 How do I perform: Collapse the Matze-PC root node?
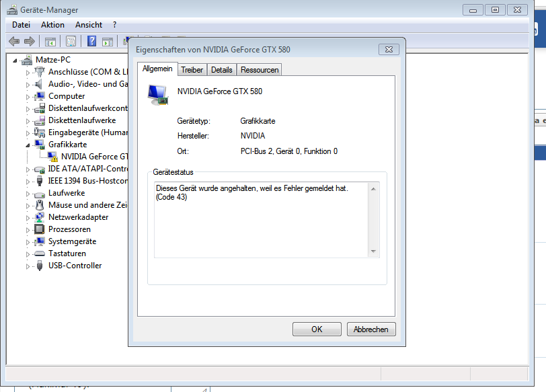tap(15, 61)
